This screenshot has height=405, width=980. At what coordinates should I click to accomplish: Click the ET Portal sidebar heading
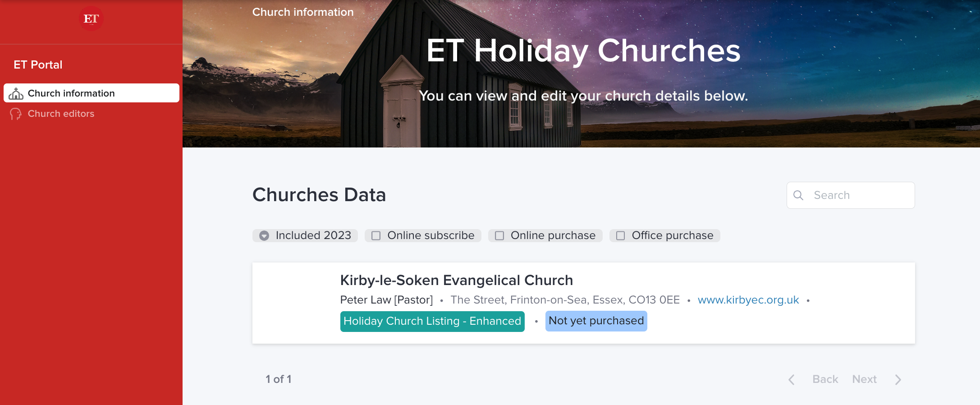click(38, 64)
